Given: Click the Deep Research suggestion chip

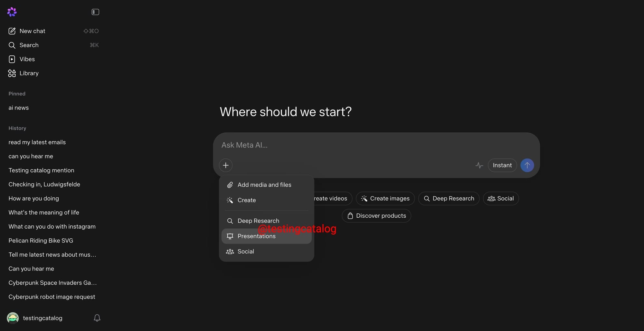Looking at the screenshot, I should tap(449, 199).
